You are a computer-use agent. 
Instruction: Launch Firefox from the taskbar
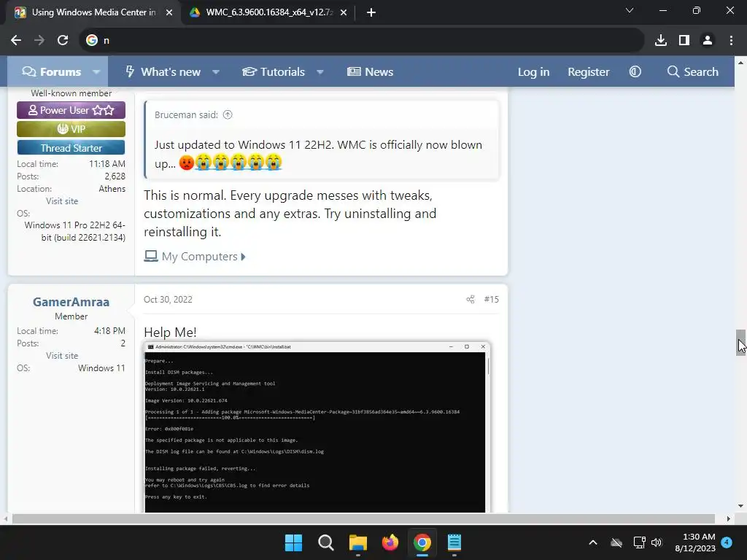coord(390,542)
